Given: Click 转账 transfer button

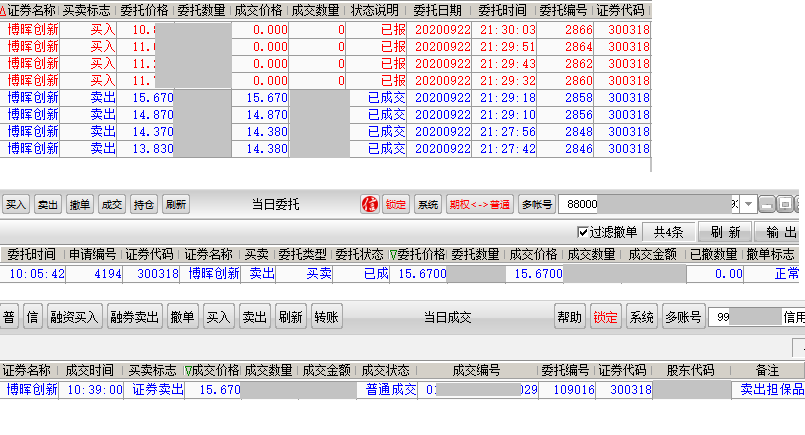Looking at the screenshot, I should (327, 317).
